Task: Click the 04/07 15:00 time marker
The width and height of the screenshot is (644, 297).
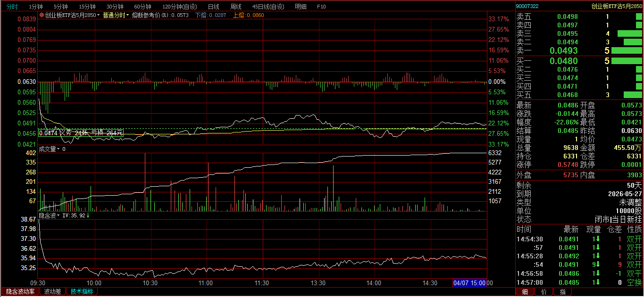Action: tap(469, 283)
